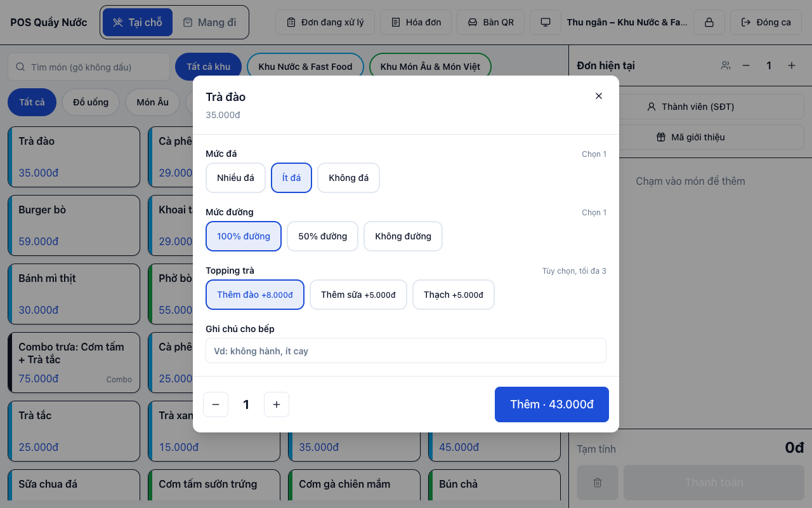Click the trash icon to clear order
This screenshot has width=812, height=508.
598,483
